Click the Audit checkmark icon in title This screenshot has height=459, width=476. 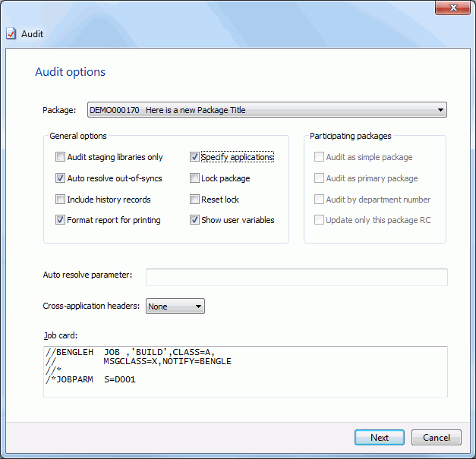(11, 33)
